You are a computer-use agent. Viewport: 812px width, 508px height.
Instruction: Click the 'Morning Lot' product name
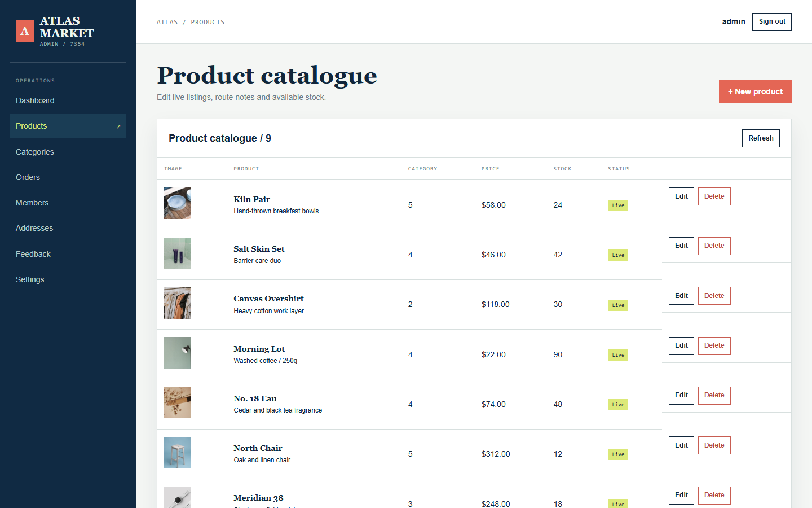(259, 349)
